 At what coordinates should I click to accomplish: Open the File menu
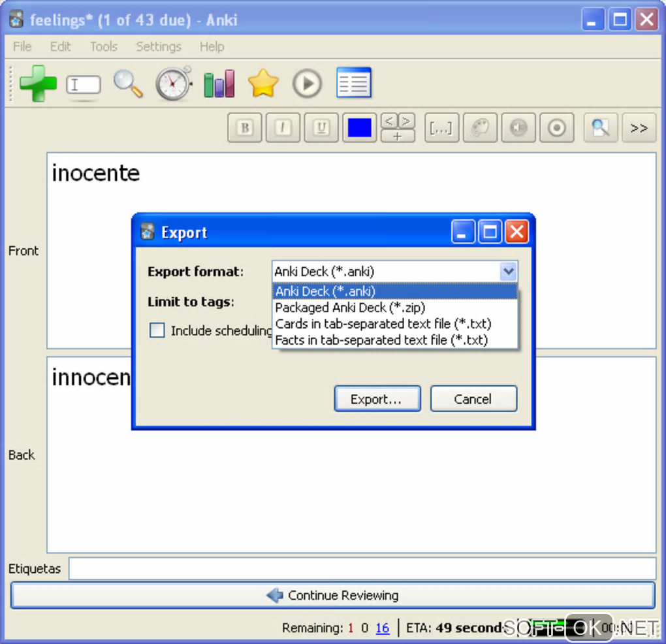22,46
